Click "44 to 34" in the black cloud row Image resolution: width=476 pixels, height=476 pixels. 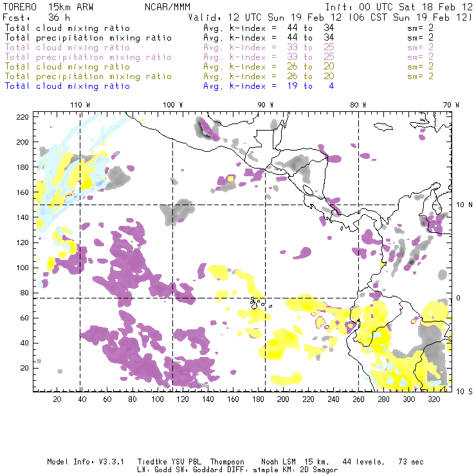[x=311, y=28]
